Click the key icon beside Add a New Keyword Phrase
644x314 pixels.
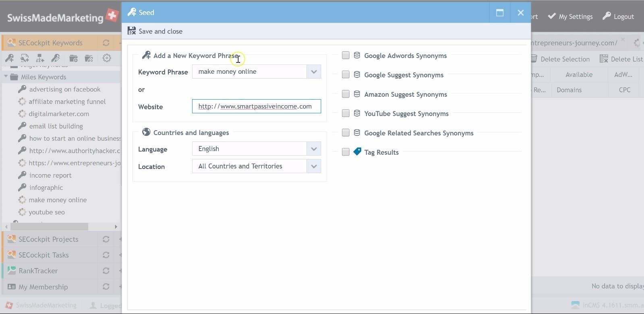pyautogui.click(x=147, y=55)
